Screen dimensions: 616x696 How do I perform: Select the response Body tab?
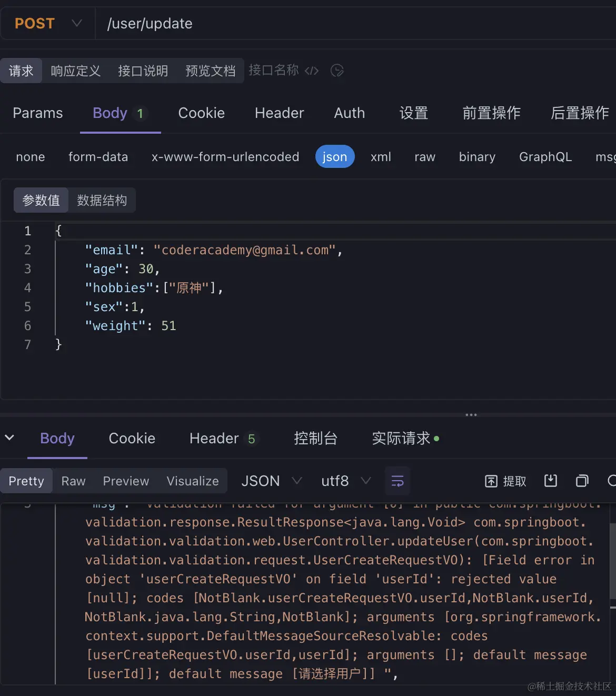click(57, 439)
